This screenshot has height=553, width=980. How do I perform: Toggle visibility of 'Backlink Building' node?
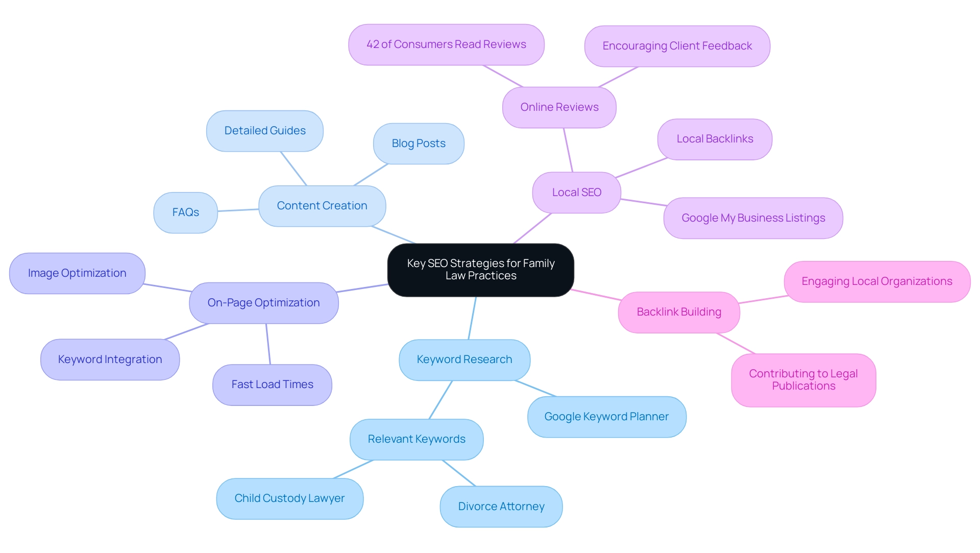[x=680, y=310]
